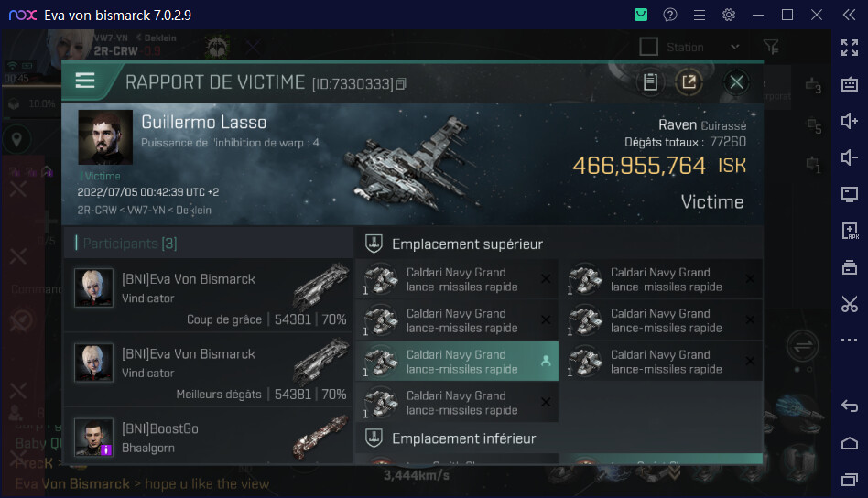
Task: Click the Nox APK install icon
Action: [849, 230]
